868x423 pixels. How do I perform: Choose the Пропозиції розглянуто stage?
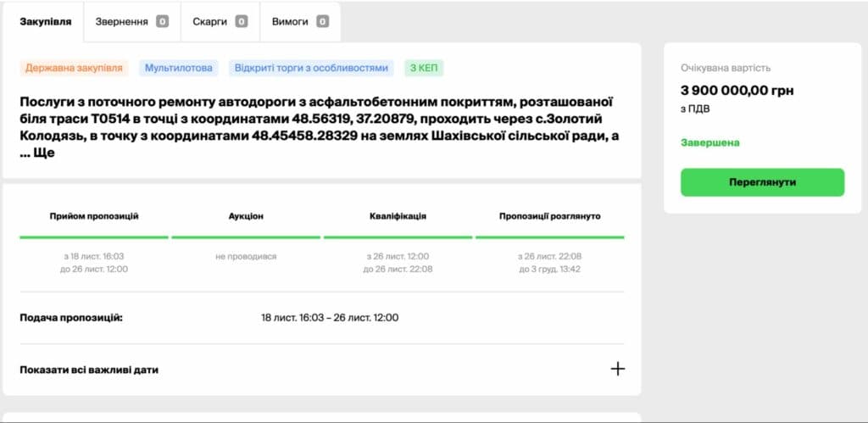549,216
